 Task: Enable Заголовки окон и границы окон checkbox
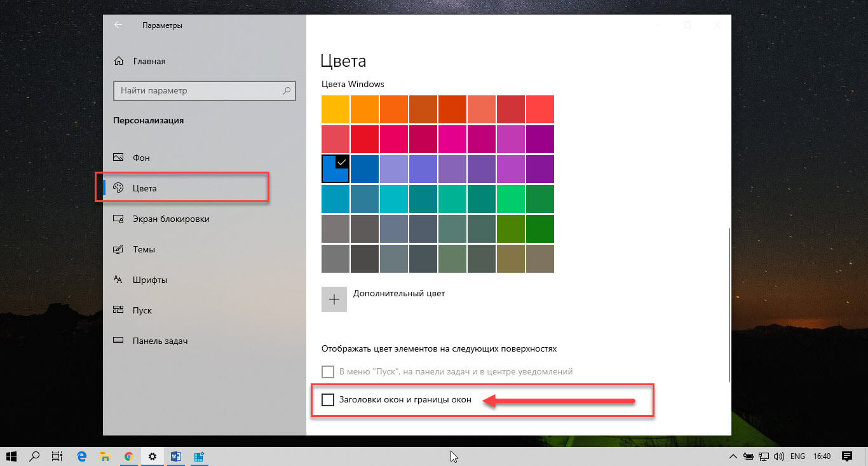[328, 400]
